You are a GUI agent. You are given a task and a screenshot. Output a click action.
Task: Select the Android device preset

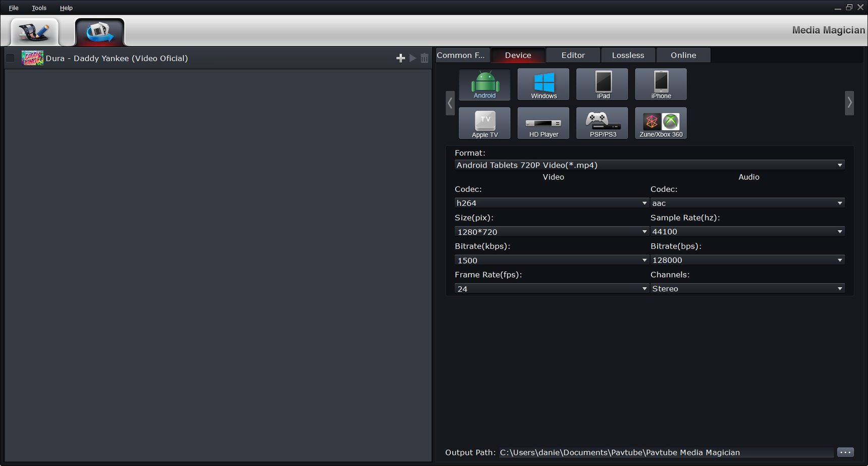(x=484, y=84)
